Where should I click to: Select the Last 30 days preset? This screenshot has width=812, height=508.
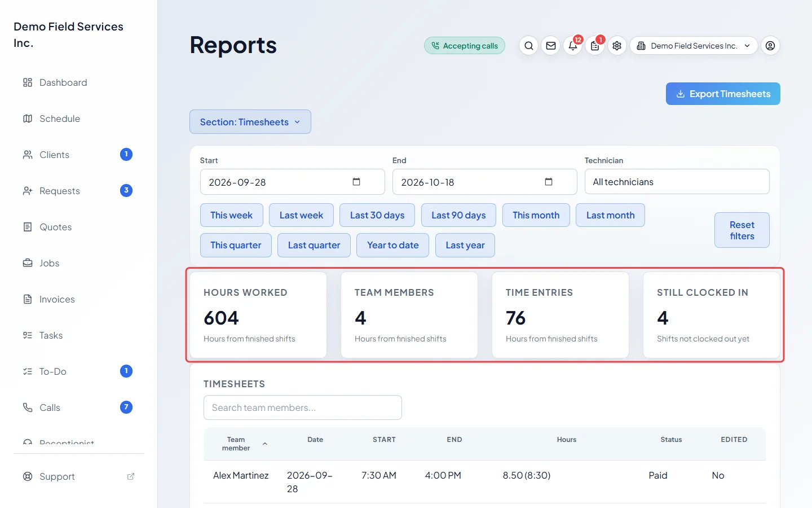coord(377,215)
